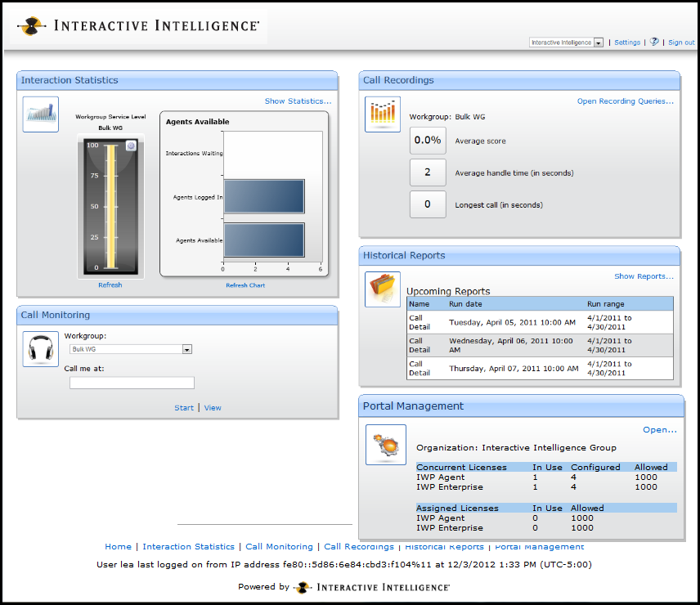Click the Interaction Statistics chart icon

pos(40,114)
